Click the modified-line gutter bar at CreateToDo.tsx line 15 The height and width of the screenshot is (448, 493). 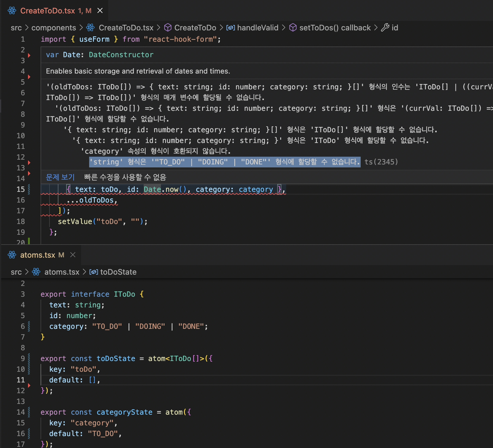29,189
